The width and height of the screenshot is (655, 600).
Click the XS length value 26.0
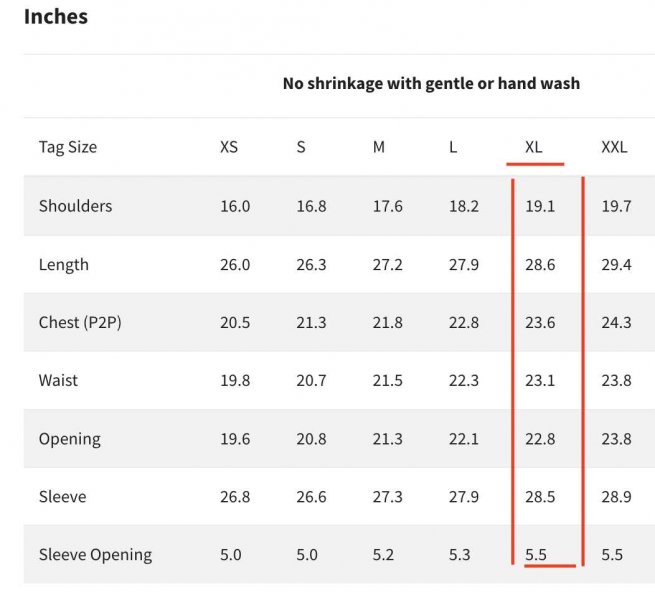tap(235, 264)
